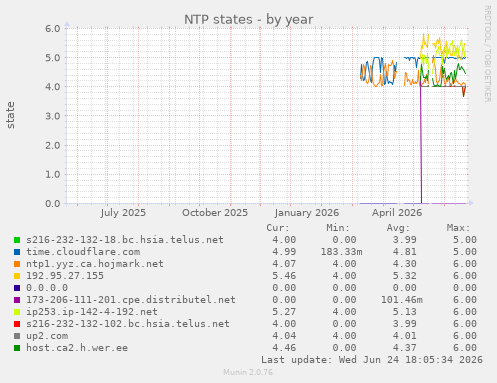
Task: Click the Cur: column header
Action: tap(278, 228)
